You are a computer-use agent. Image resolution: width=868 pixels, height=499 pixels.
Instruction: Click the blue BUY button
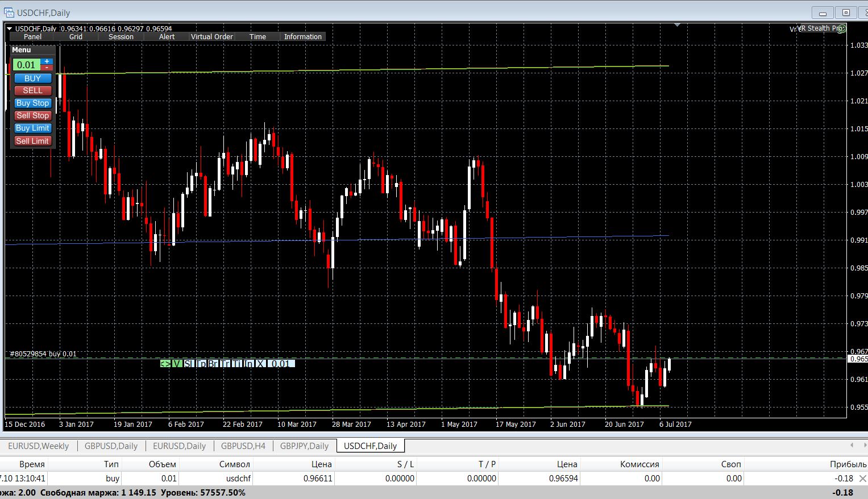(32, 78)
